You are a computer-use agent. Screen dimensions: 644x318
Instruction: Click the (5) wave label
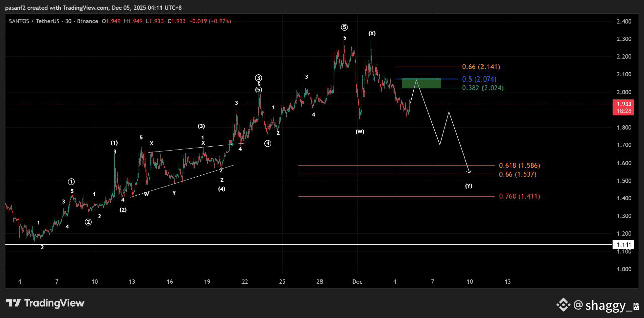coord(258,90)
